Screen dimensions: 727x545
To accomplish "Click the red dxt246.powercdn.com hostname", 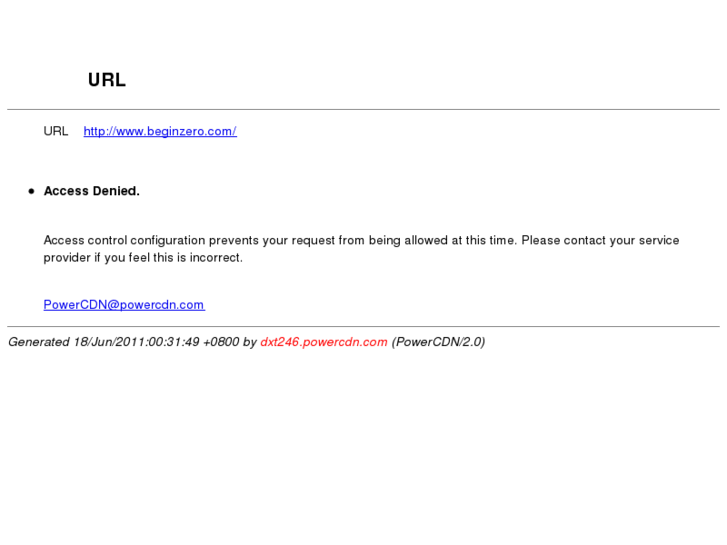I will (324, 342).
